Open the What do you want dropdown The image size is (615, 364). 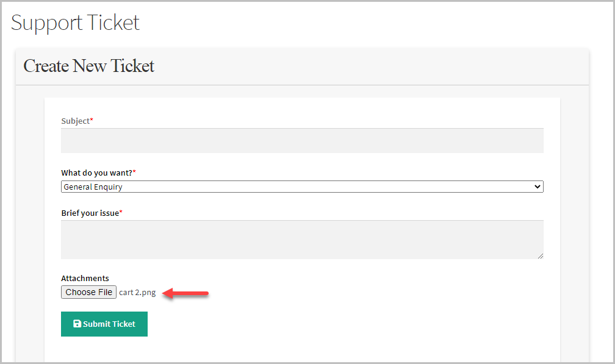pyautogui.click(x=302, y=186)
